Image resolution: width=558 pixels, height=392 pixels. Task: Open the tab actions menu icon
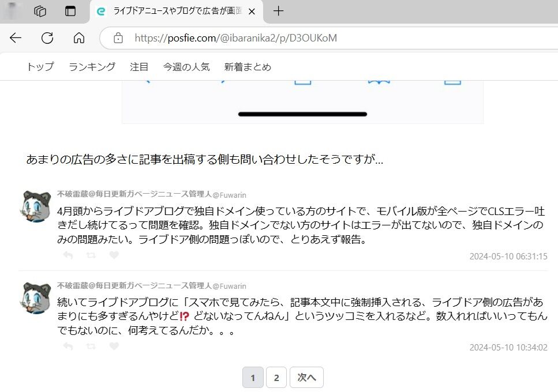[x=70, y=12]
